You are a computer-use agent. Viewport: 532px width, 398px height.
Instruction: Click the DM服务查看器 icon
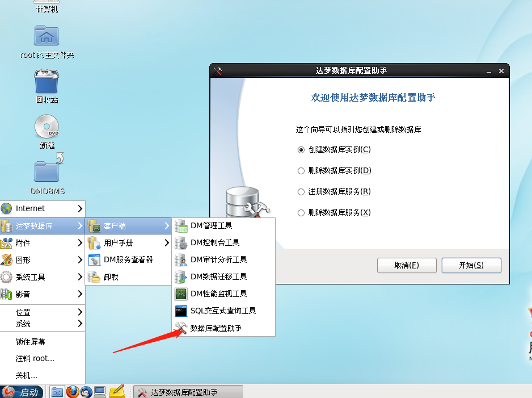pyautogui.click(x=94, y=260)
